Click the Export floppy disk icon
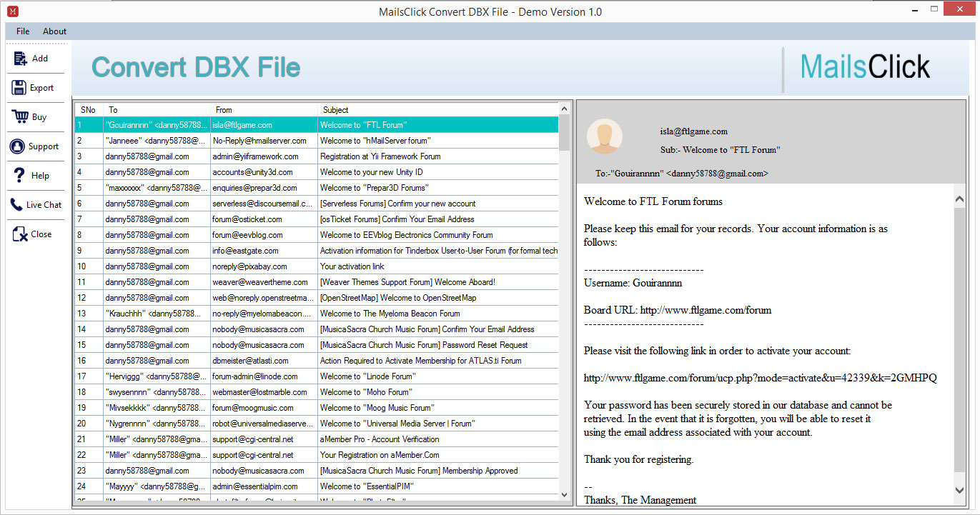Viewport: 980px width, 515px height. coord(19,88)
